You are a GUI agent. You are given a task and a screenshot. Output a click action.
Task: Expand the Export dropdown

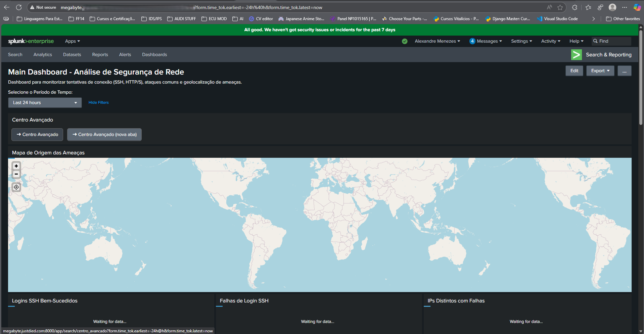(600, 70)
